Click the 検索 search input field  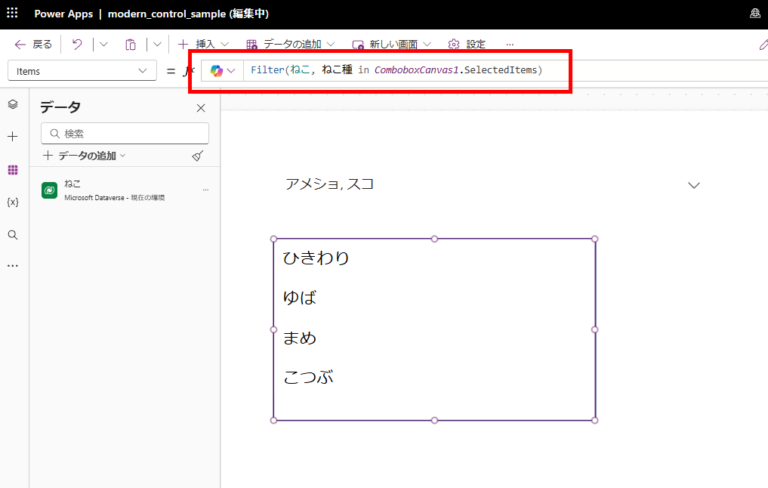(125, 133)
